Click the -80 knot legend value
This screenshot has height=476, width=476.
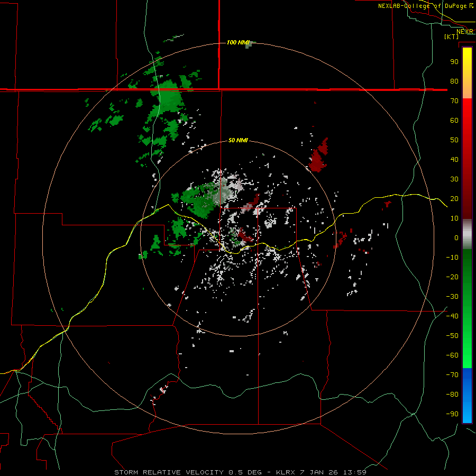(452, 395)
